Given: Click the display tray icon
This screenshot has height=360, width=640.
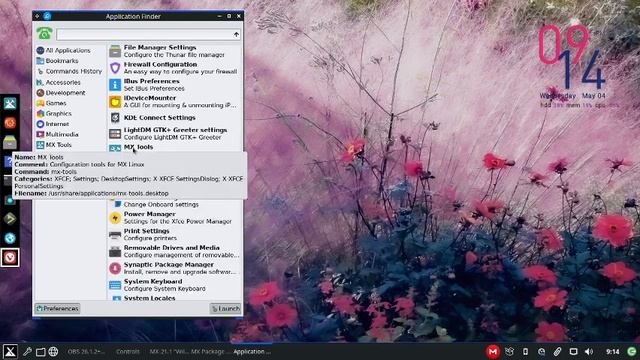Looking at the screenshot, I should (573, 351).
